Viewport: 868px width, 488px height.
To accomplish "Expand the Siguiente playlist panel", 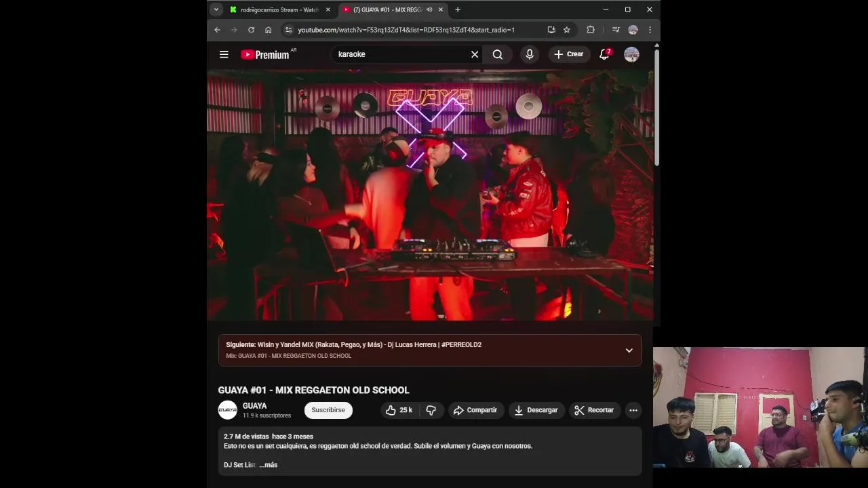I will tap(629, 350).
